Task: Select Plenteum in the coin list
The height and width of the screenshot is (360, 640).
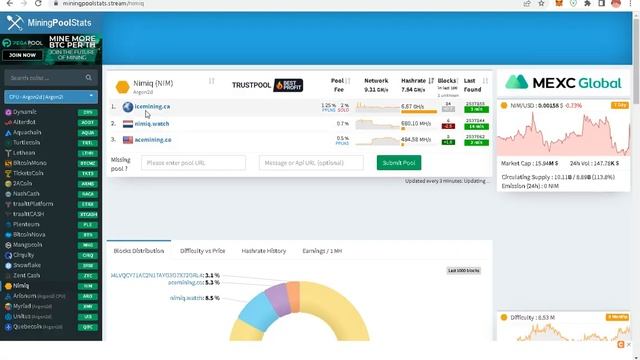Action: (x=26, y=224)
